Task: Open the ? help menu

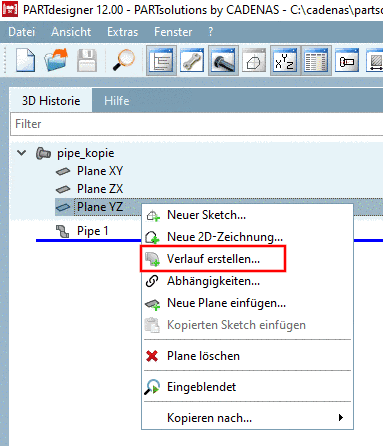Action: [x=211, y=32]
